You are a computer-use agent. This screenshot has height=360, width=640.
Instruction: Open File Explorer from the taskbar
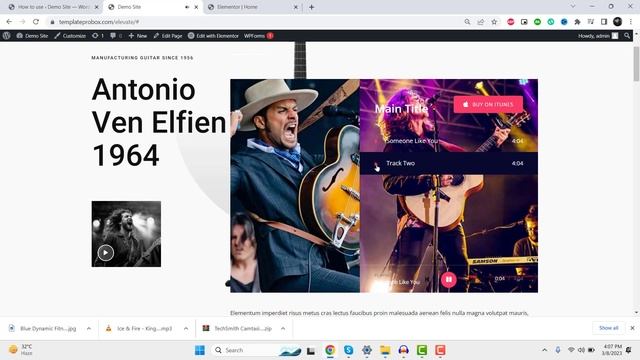point(385,350)
